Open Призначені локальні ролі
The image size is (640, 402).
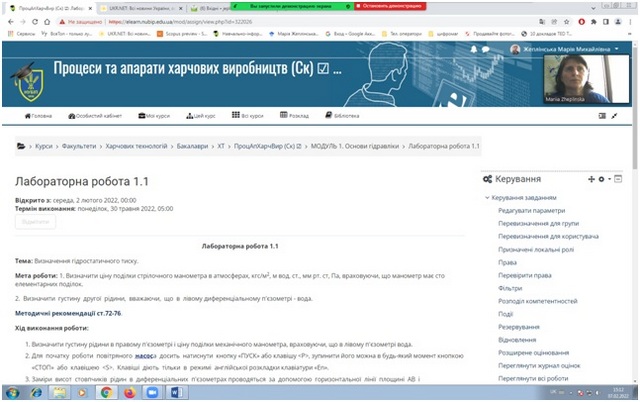[x=536, y=249]
